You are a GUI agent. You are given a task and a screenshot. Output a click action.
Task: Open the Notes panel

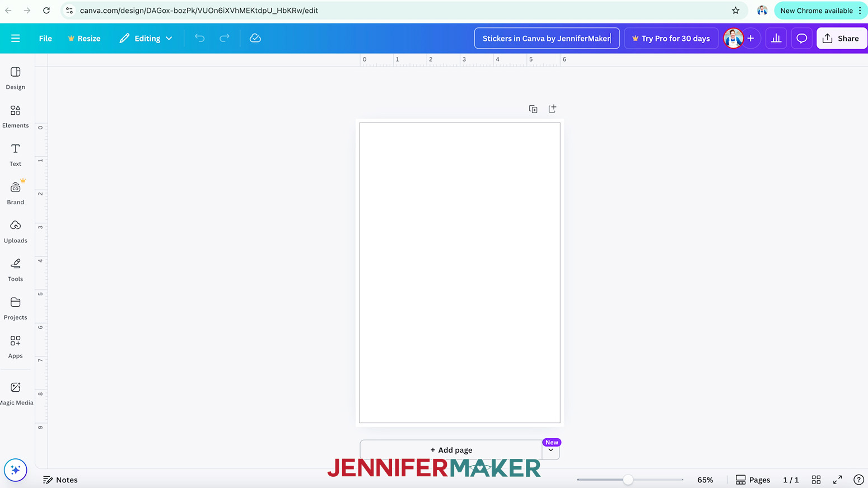coord(60,480)
